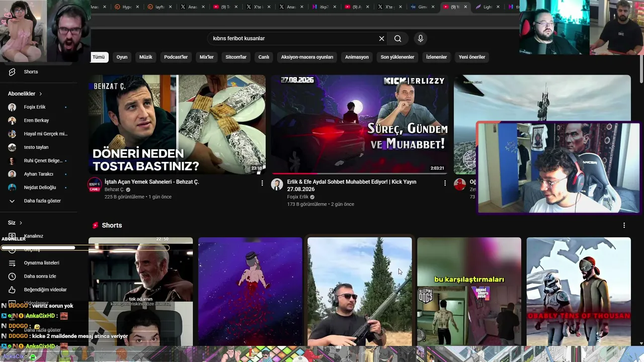Select the Podcast'ler filter chip

tap(176, 57)
